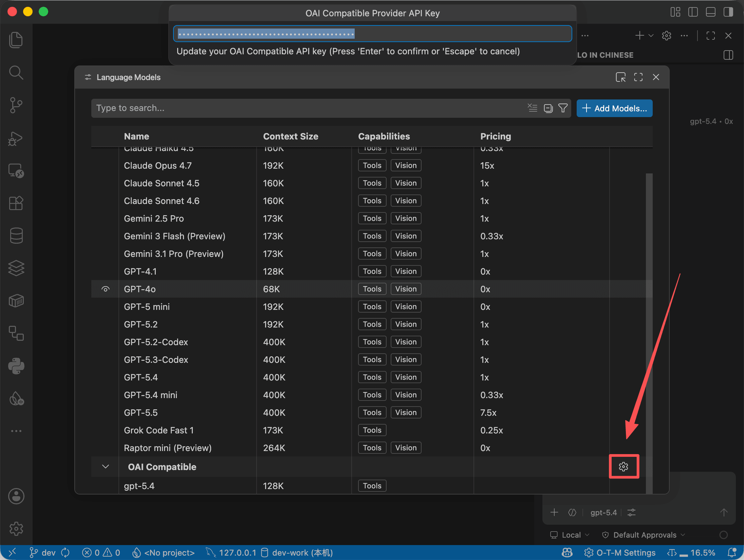Open the Extensions view

[x=16, y=203]
